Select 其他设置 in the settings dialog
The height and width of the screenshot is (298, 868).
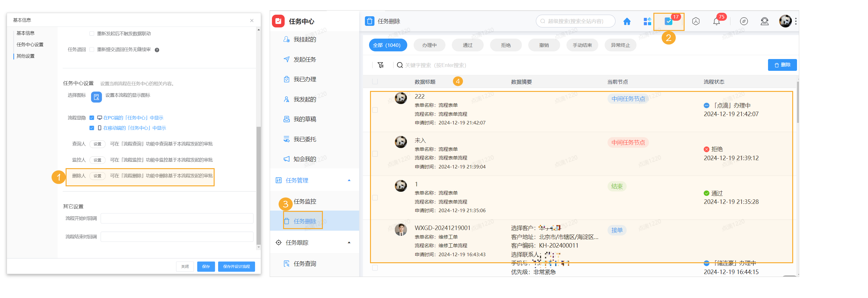[x=25, y=56]
